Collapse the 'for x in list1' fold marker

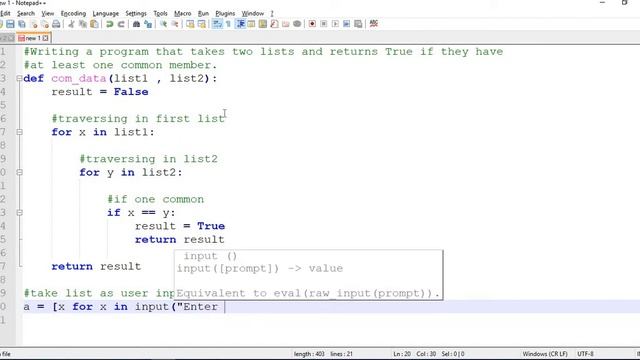click(x=19, y=132)
